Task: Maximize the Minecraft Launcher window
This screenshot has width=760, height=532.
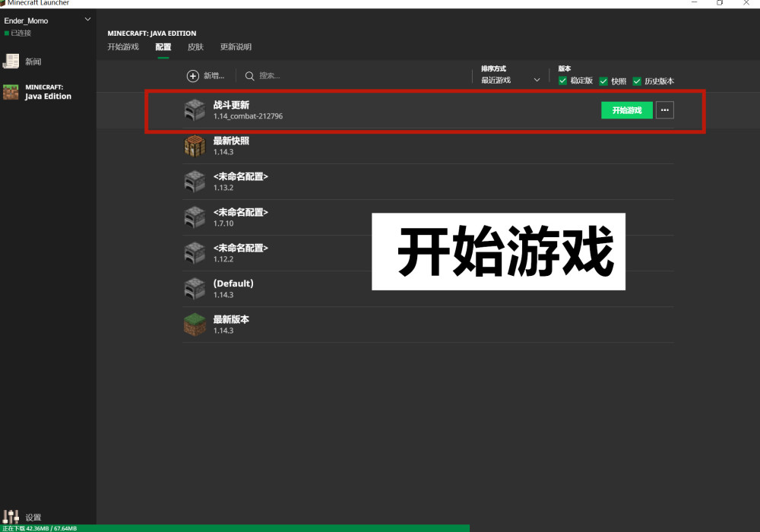Action: (720, 2)
